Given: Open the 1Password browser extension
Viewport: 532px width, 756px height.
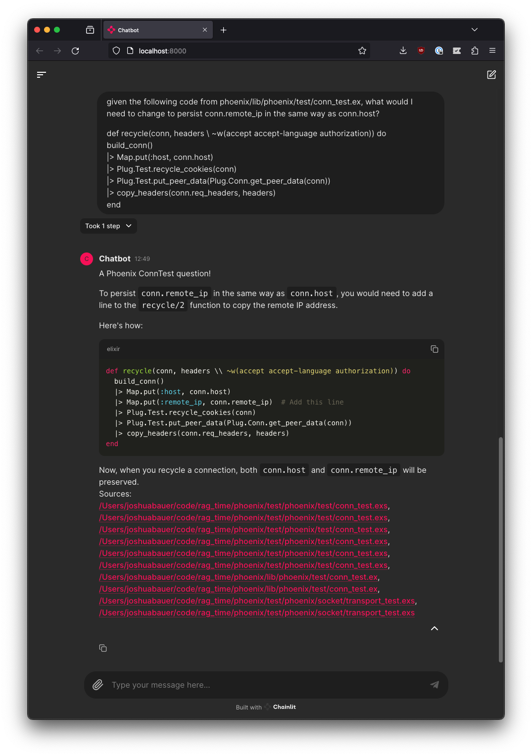Looking at the screenshot, I should [x=438, y=50].
